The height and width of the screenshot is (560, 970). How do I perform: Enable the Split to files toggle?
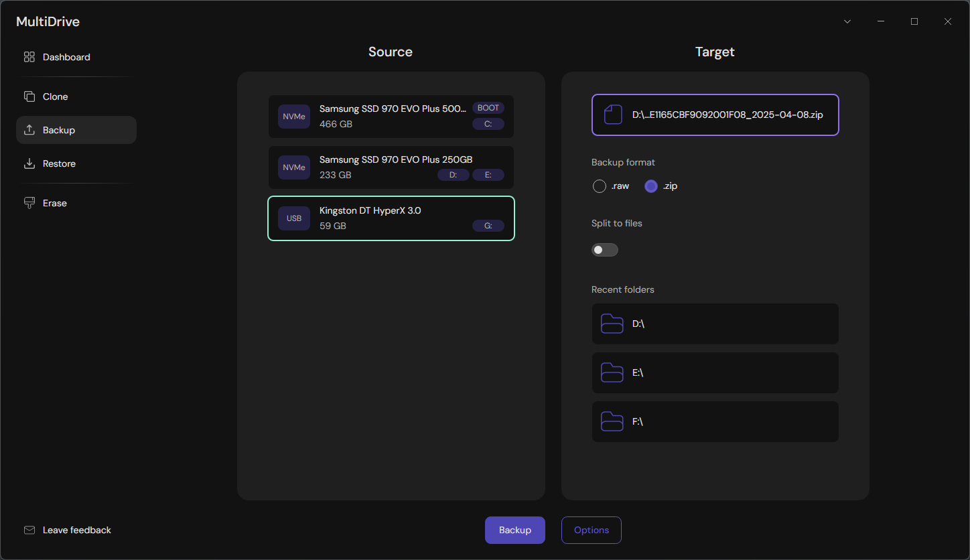click(604, 249)
